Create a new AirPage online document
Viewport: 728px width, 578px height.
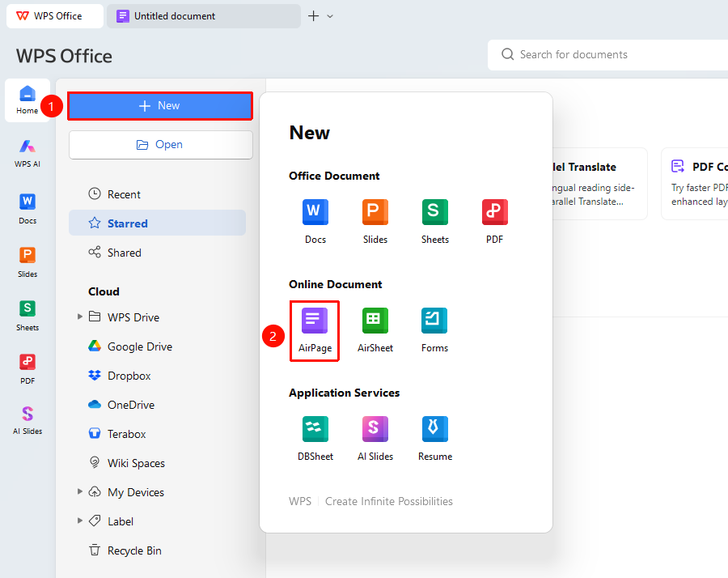click(315, 330)
